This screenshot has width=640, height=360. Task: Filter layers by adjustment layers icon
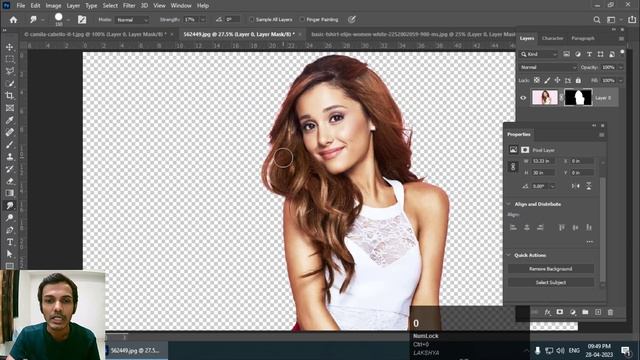tap(578, 54)
